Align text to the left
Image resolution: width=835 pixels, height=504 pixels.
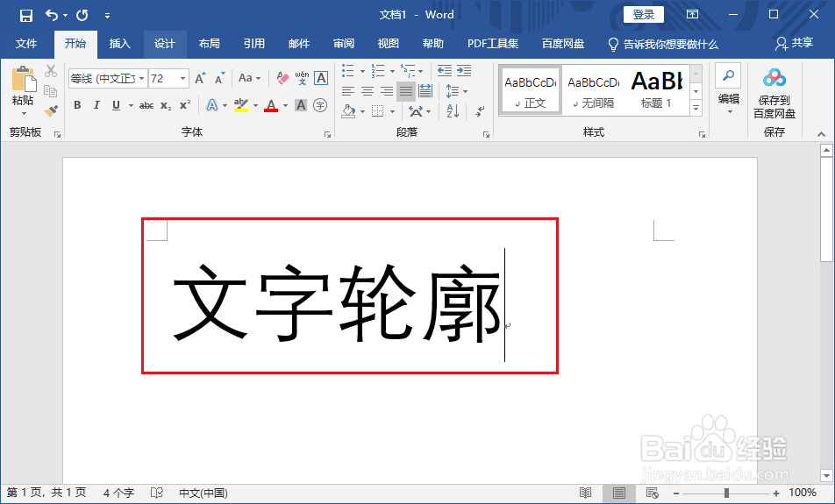pos(347,91)
